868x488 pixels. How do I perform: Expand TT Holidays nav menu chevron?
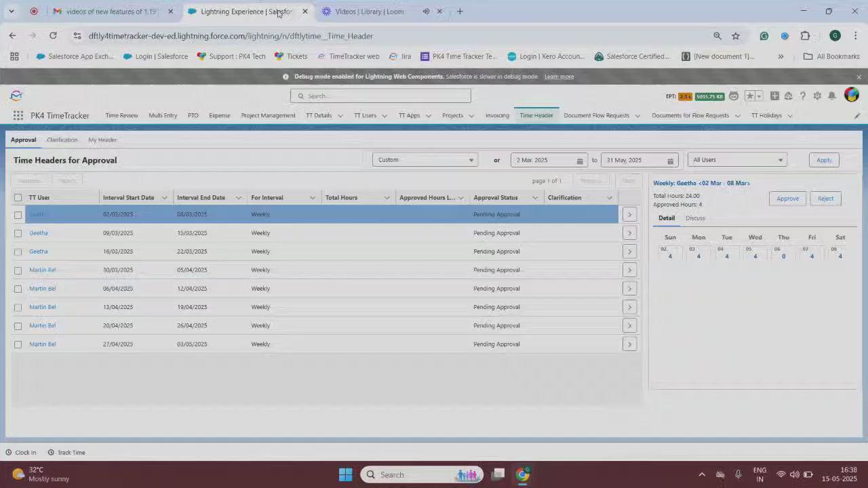point(790,116)
